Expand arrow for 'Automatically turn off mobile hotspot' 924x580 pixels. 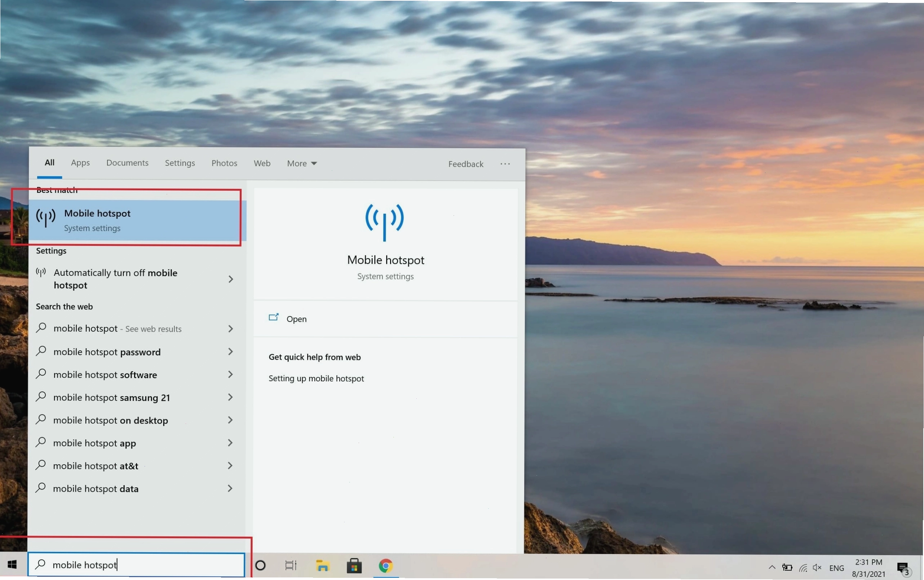[230, 279]
